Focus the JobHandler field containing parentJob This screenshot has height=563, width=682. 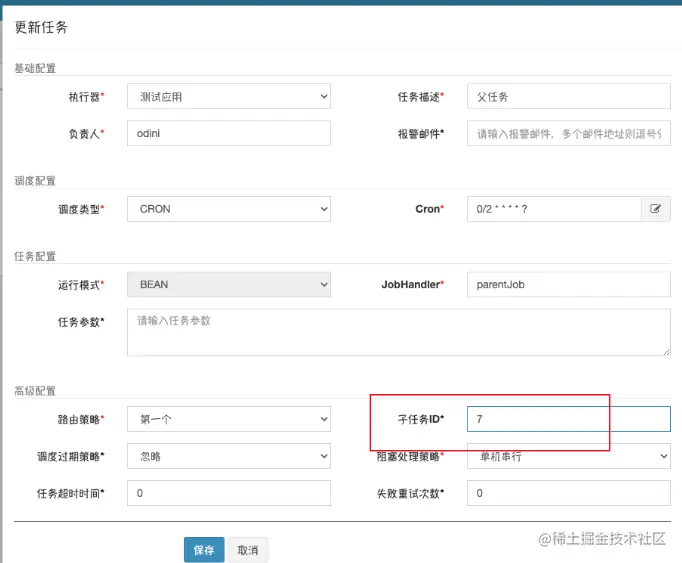[x=568, y=285]
